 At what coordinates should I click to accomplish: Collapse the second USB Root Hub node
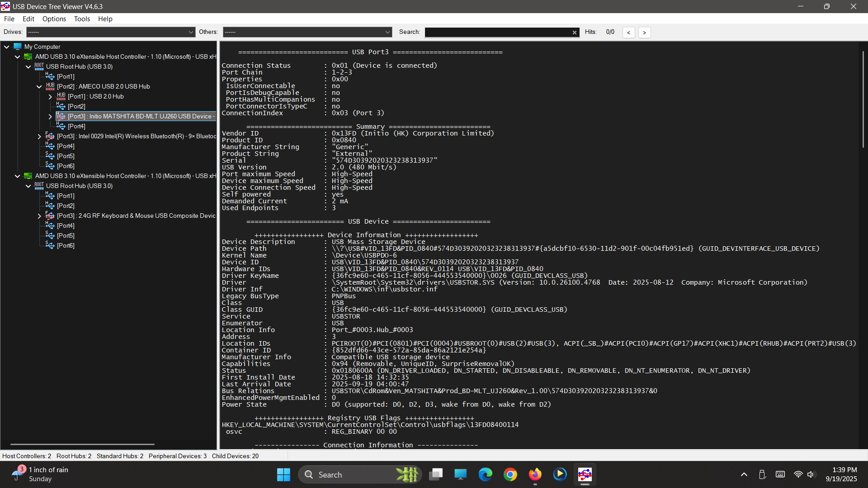coord(28,186)
